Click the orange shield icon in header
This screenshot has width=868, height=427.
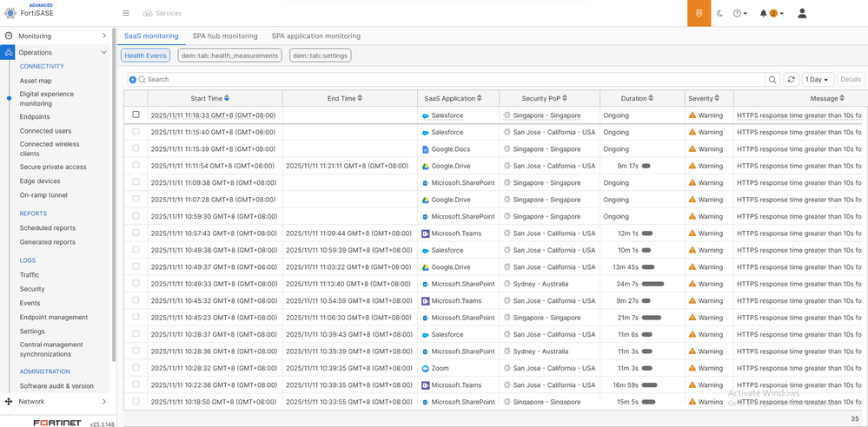(699, 13)
